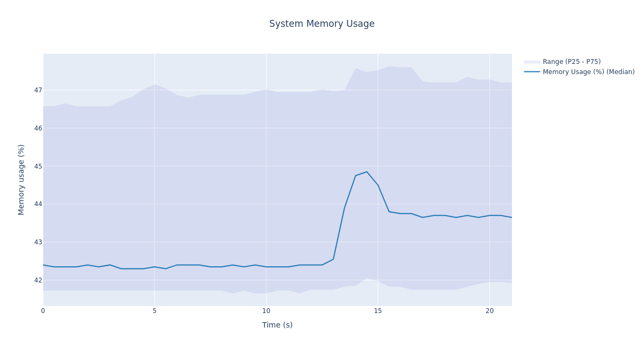Click y-axis tick label 46

click(37, 128)
